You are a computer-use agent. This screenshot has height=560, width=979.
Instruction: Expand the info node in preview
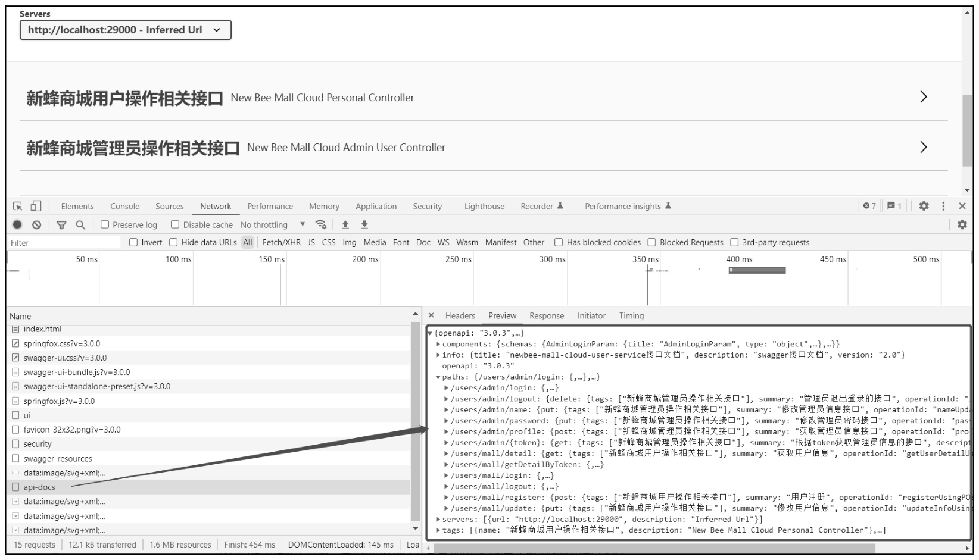coord(438,355)
